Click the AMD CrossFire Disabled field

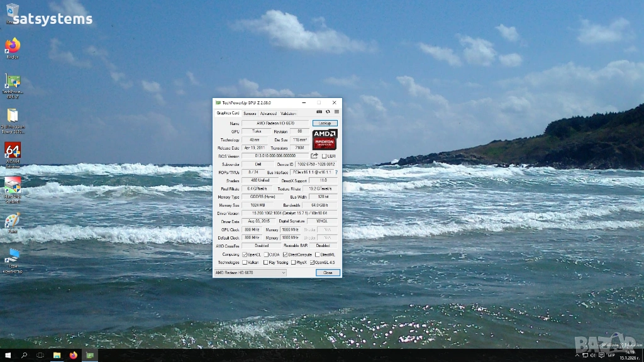point(262,246)
